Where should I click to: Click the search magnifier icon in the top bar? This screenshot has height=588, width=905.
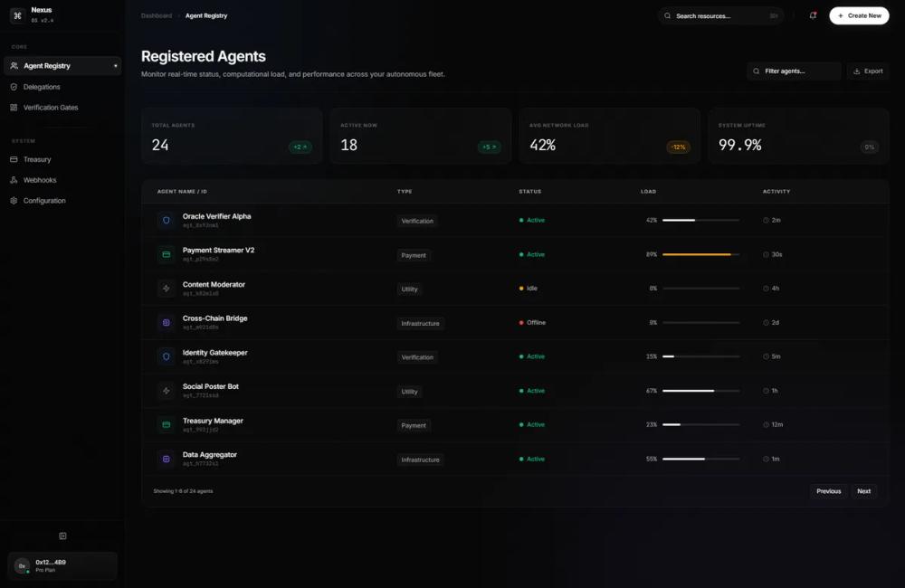pos(667,15)
